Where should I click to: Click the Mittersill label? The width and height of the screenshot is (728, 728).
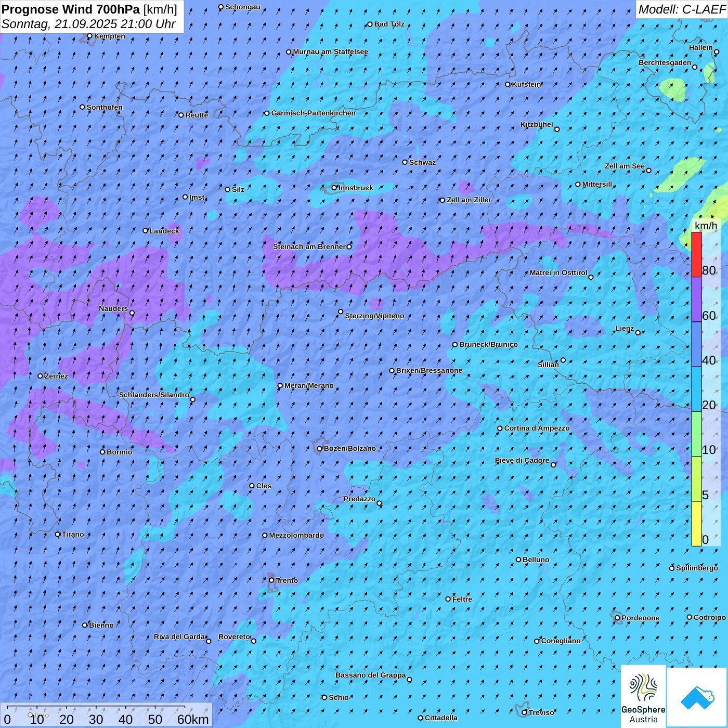tap(597, 185)
